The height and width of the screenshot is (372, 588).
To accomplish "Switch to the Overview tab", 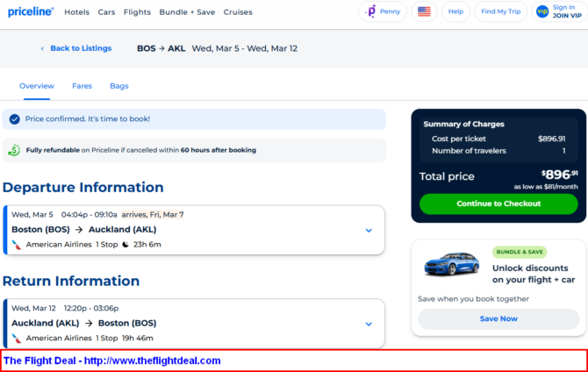I will [37, 86].
